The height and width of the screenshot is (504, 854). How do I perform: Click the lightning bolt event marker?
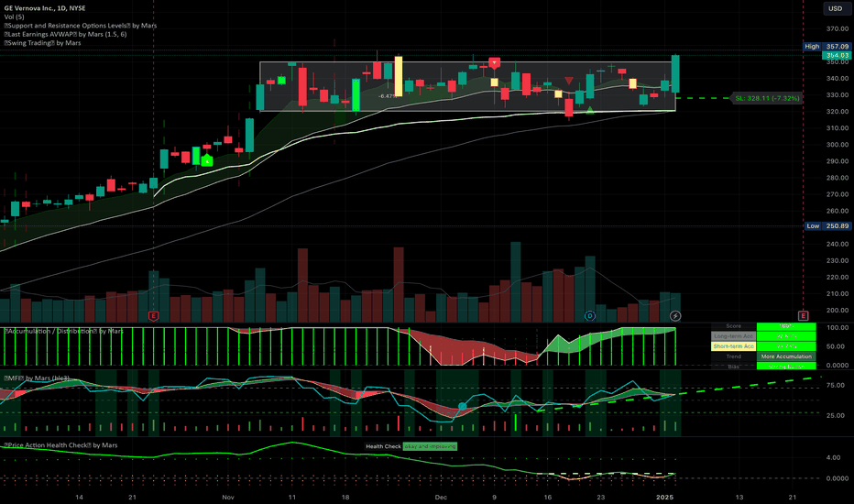coord(675,316)
